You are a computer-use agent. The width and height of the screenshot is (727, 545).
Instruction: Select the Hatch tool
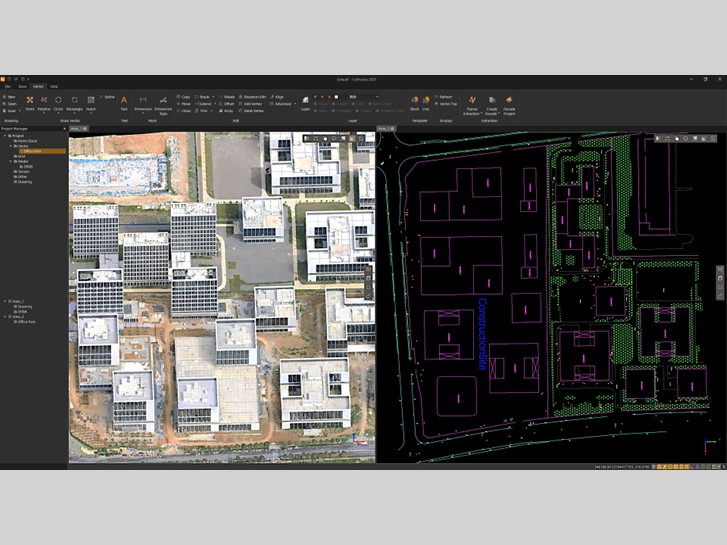coord(91,103)
